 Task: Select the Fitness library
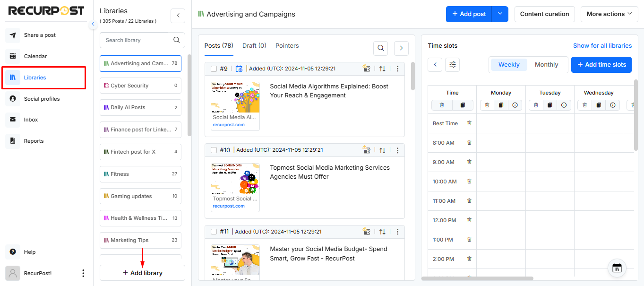tap(140, 174)
